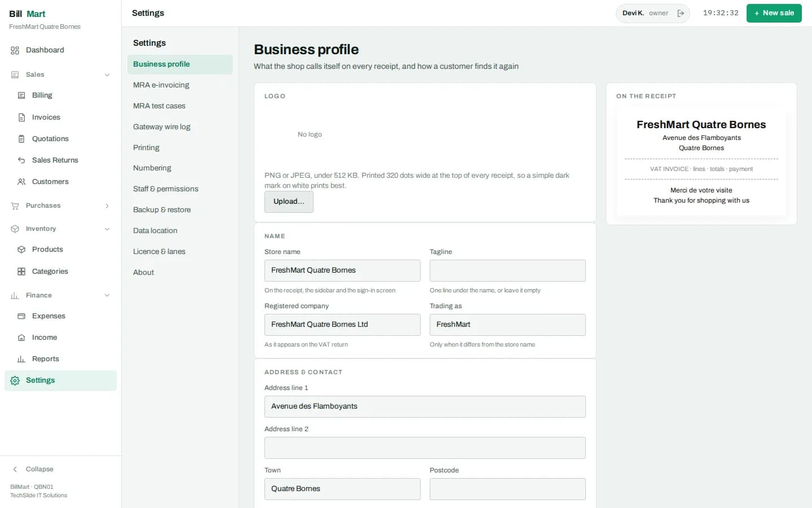812x508 pixels.
Task: Click the No logo placeholder
Action: [x=310, y=134]
